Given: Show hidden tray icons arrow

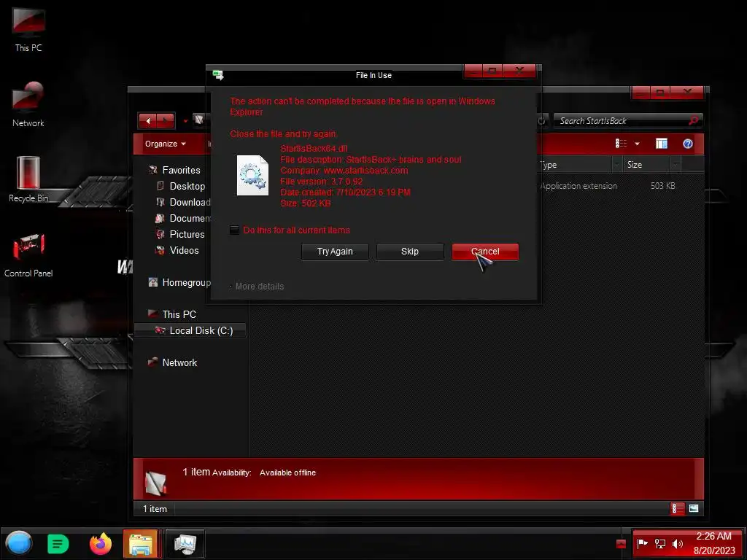Looking at the screenshot, I should click(621, 544).
